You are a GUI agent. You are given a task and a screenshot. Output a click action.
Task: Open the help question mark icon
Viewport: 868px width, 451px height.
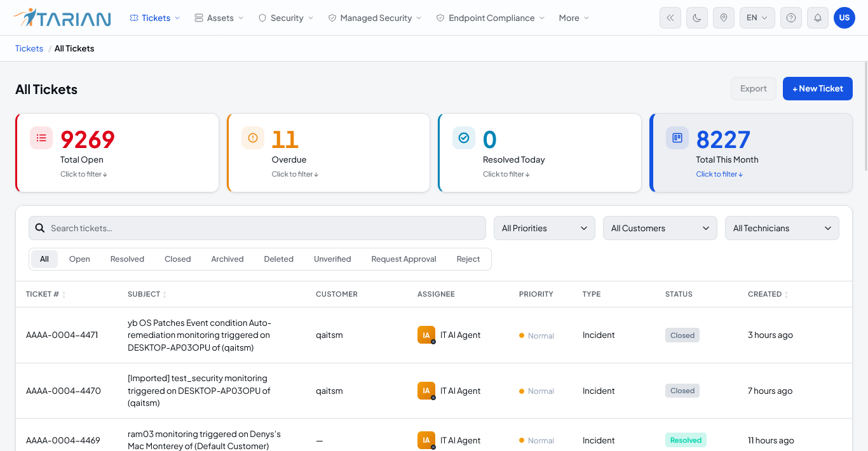coord(791,18)
